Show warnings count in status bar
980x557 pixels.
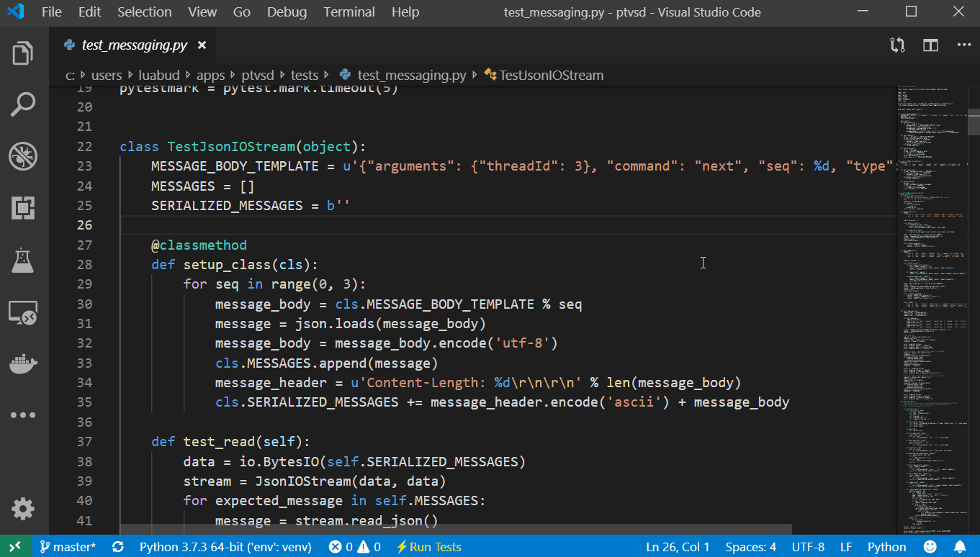coord(369,547)
